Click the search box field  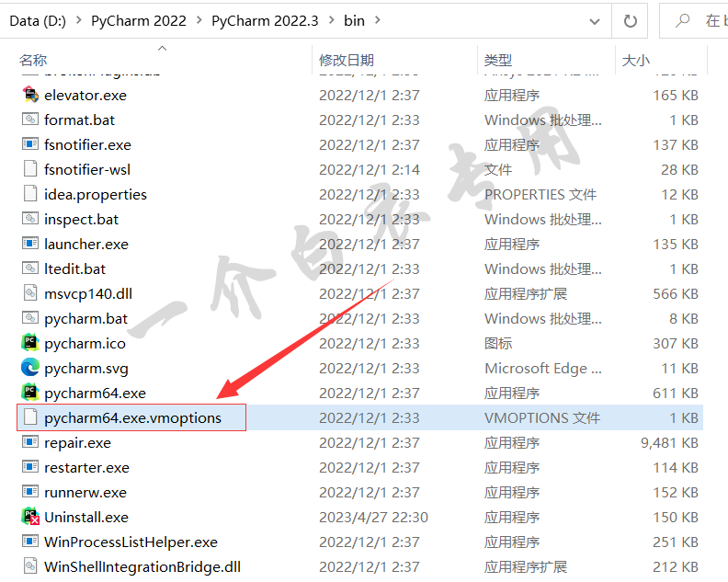coord(694,21)
